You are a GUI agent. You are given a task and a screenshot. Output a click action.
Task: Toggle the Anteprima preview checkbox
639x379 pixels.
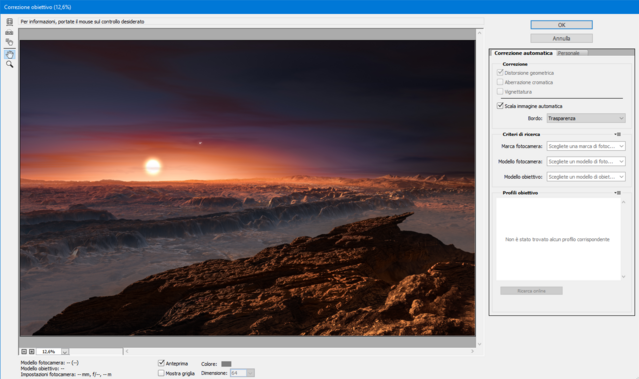coord(161,363)
